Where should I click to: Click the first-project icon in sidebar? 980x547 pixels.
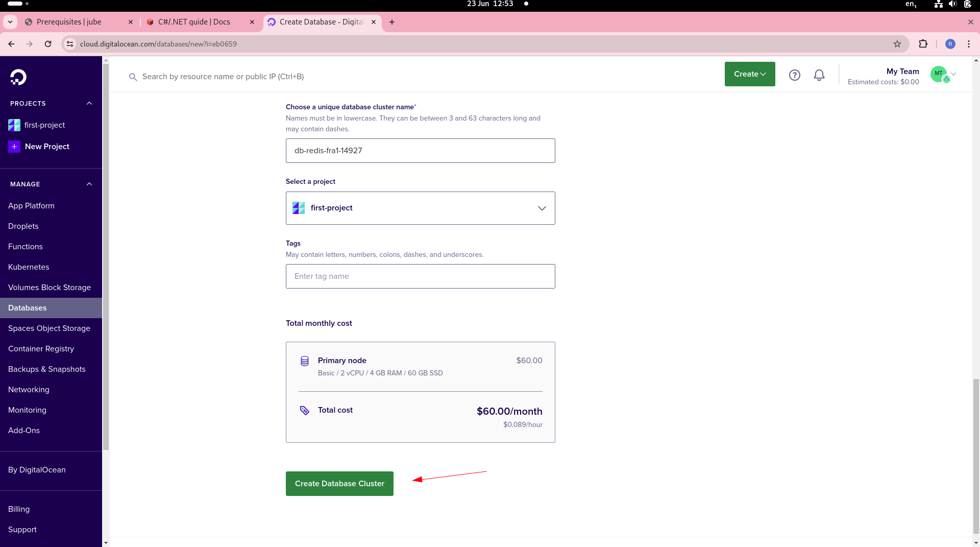pyautogui.click(x=14, y=125)
